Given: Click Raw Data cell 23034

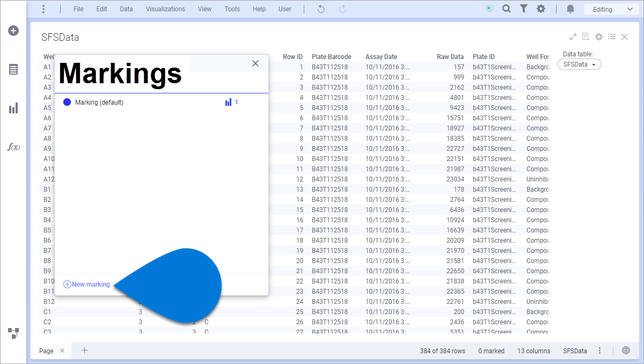Looking at the screenshot, I should coord(455,179).
